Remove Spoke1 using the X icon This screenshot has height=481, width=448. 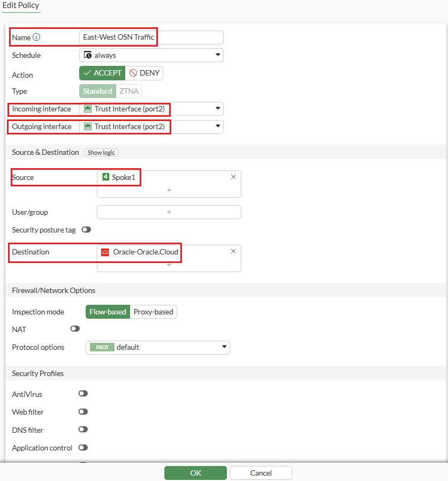point(233,177)
